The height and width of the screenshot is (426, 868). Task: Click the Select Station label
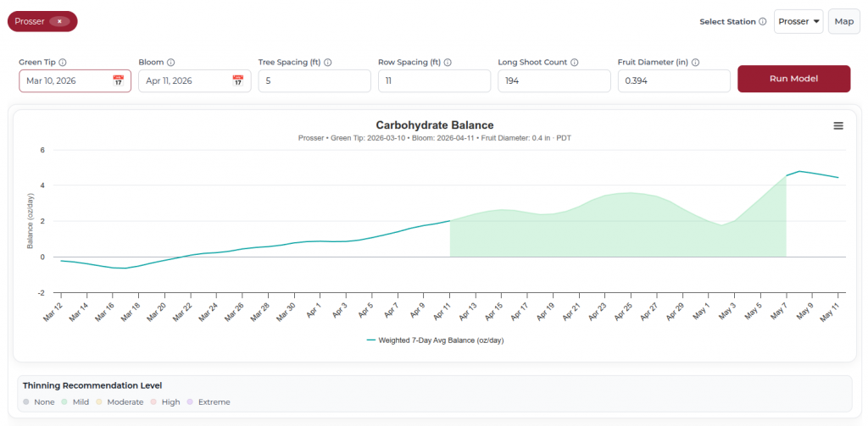click(727, 21)
